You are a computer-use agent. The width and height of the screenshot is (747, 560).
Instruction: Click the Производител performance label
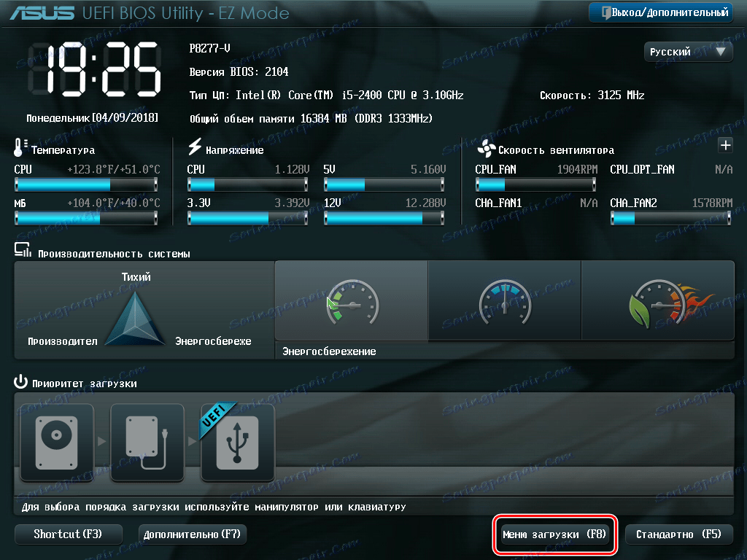[x=63, y=341]
